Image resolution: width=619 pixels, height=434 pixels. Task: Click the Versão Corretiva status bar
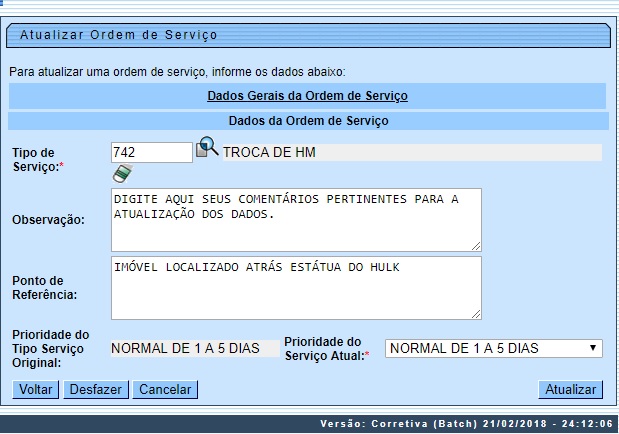(x=466, y=424)
